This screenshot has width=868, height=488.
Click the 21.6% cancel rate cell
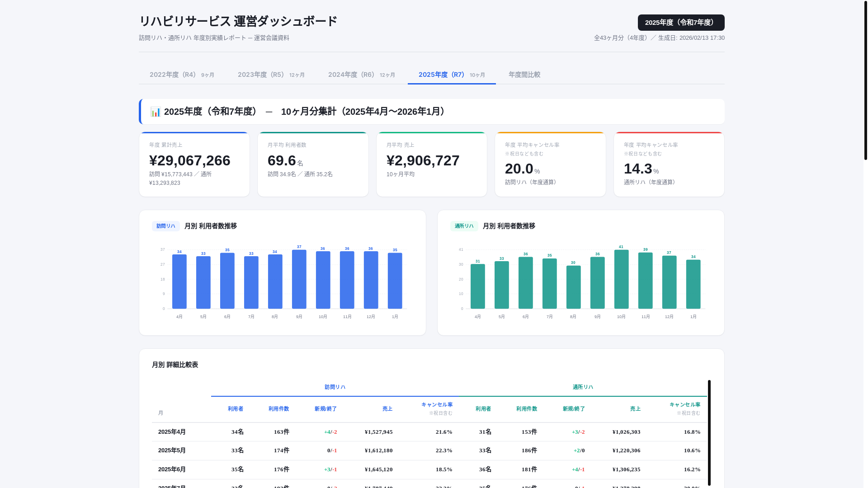tap(444, 432)
